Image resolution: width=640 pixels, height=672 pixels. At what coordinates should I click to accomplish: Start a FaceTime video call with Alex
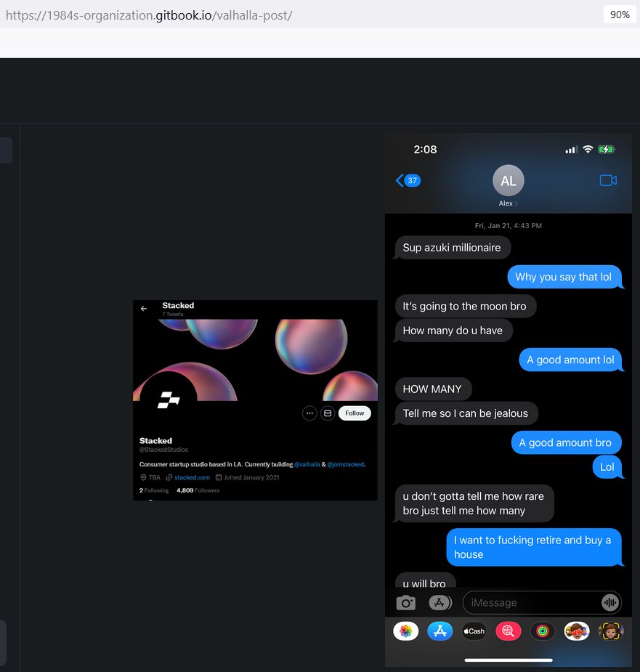(x=608, y=180)
